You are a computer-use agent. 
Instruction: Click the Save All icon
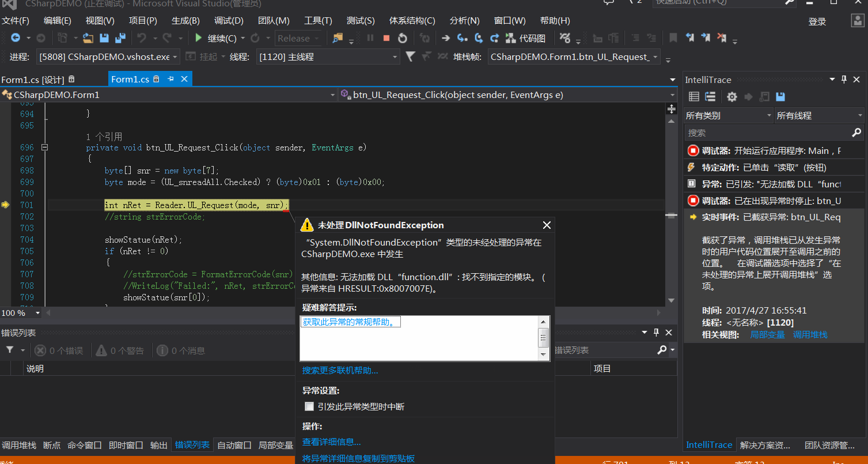tap(120, 38)
